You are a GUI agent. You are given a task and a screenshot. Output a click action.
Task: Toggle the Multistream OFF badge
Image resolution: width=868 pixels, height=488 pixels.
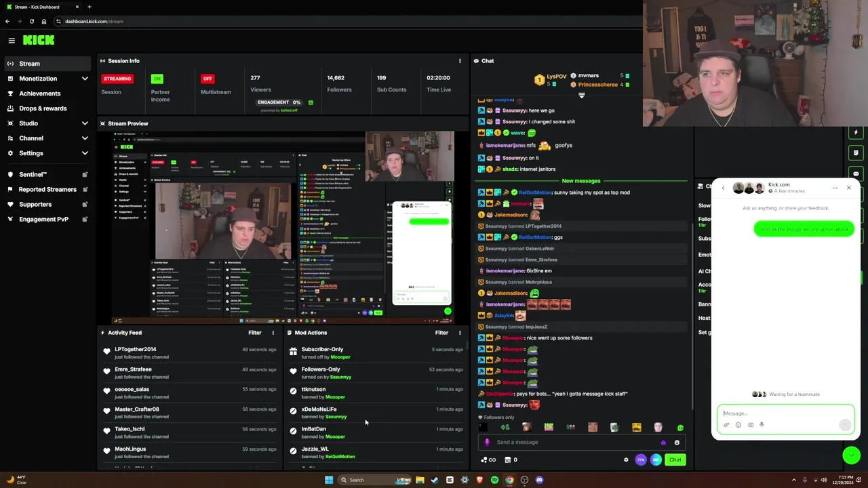click(x=208, y=79)
